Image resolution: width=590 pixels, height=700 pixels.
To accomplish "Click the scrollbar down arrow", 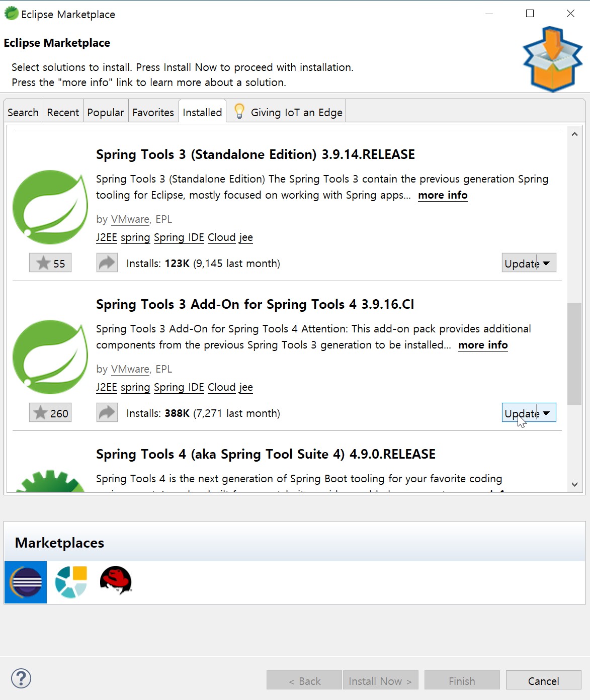I will (574, 484).
